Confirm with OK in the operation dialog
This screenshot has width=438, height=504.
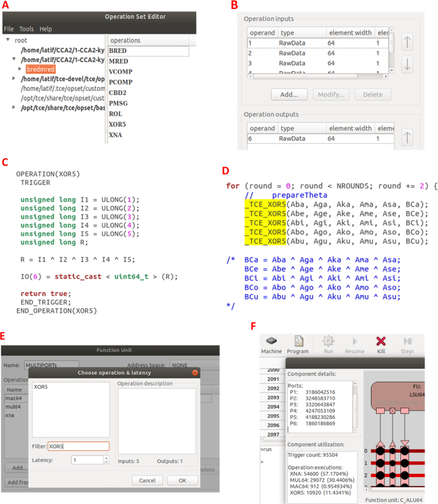pyautogui.click(x=182, y=480)
